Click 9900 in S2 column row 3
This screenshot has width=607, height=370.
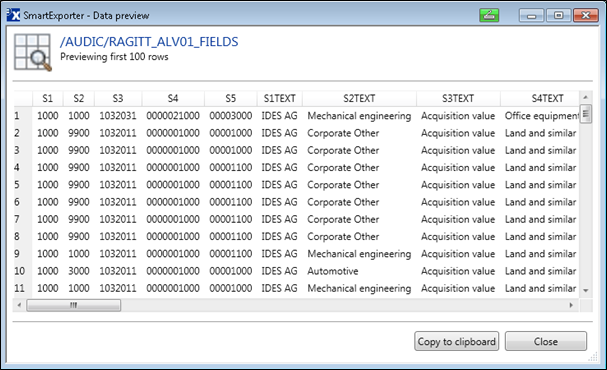coord(79,150)
